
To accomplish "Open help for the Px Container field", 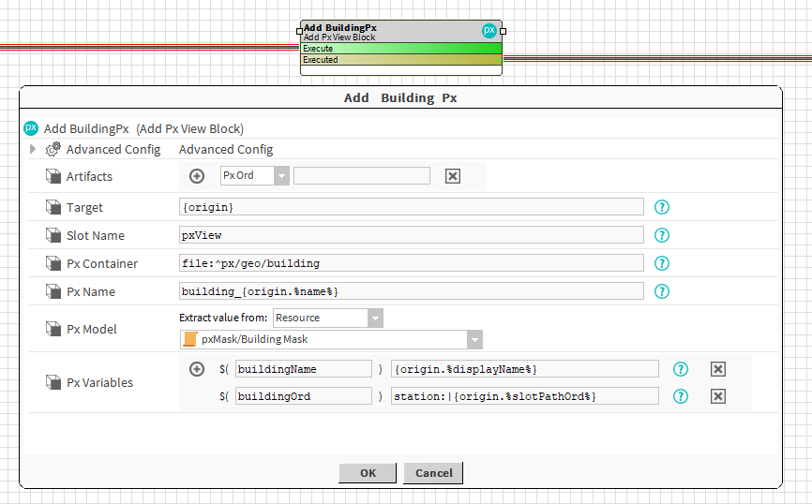I will (662, 263).
